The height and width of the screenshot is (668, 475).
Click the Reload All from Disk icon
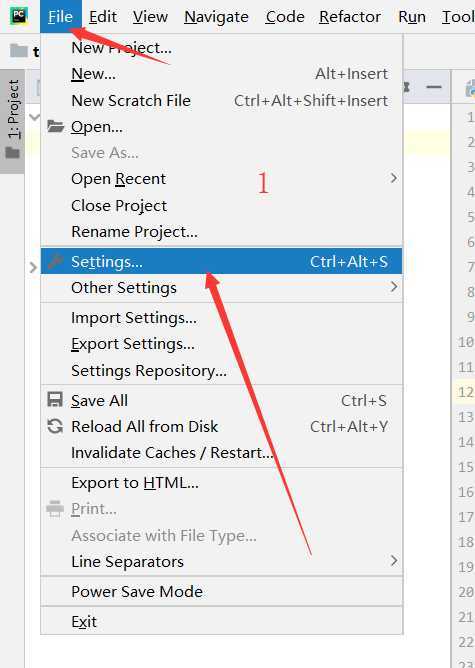tap(55, 426)
